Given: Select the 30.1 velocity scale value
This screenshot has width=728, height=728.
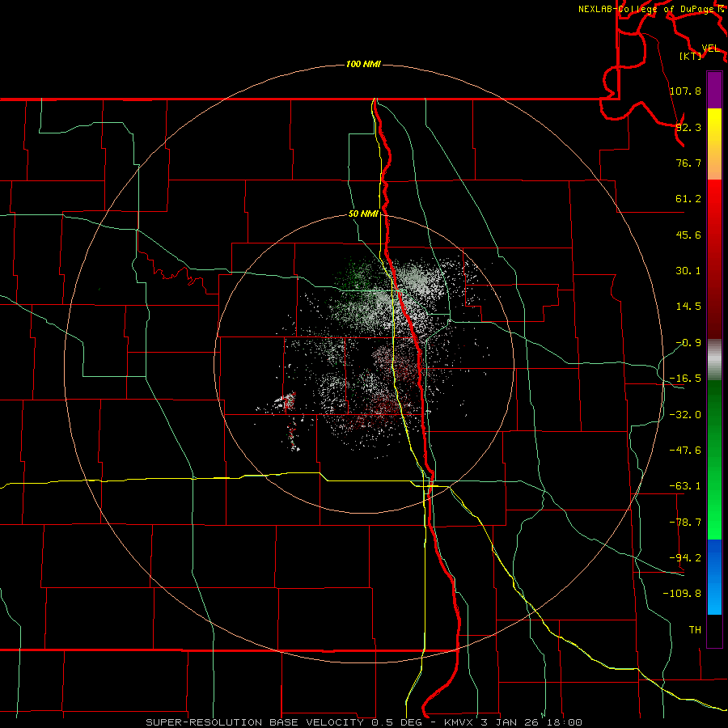Looking at the screenshot, I should click(x=688, y=271).
